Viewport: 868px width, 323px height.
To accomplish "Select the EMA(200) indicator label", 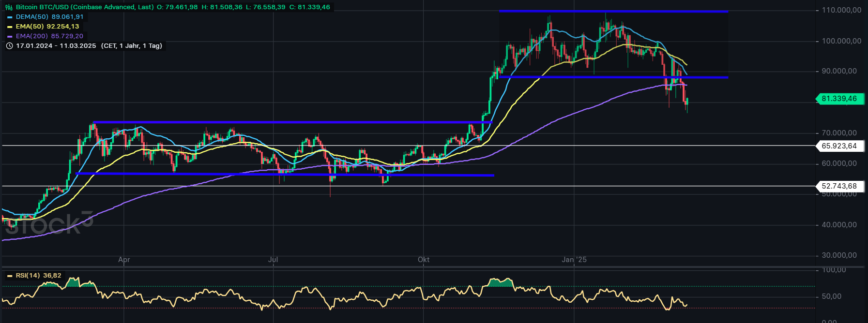I will 49,36.
